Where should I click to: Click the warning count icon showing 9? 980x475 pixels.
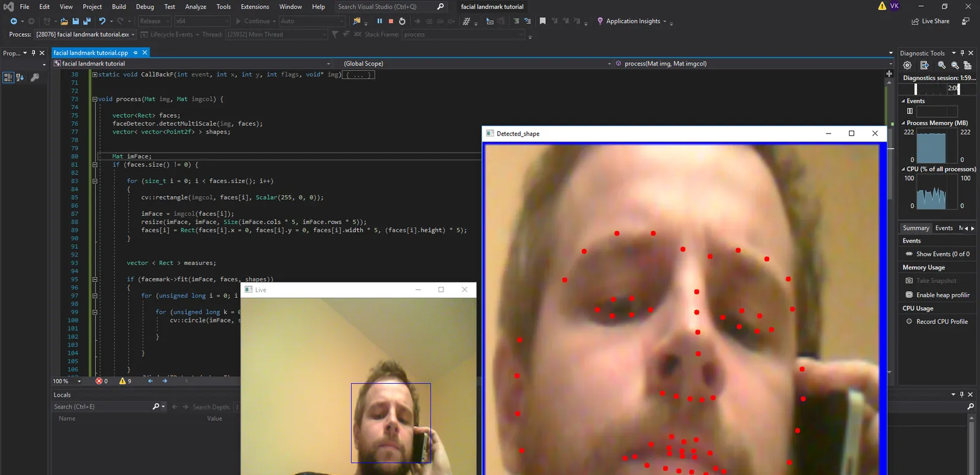(x=123, y=381)
